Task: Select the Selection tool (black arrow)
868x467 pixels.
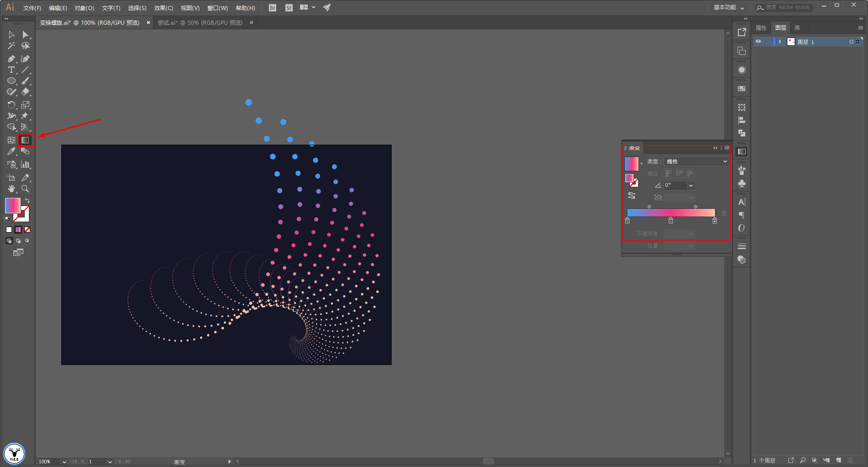Action: click(x=11, y=35)
